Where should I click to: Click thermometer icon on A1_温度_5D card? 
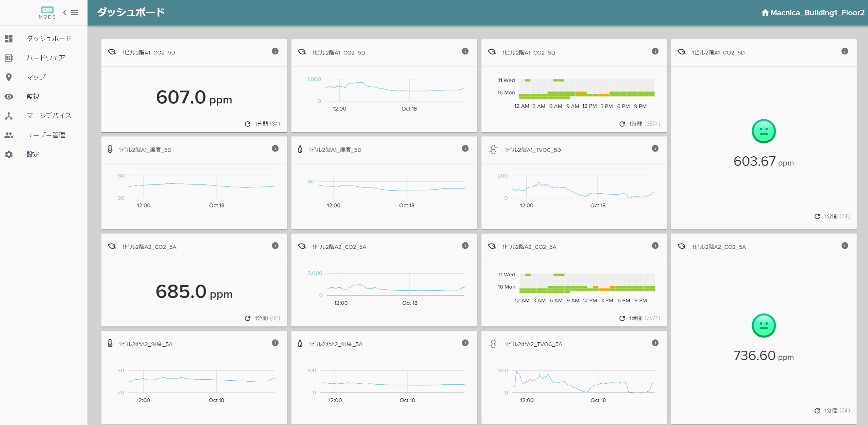point(110,149)
